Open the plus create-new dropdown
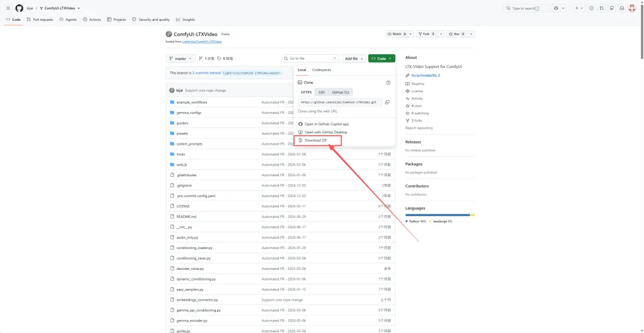644x333 pixels. pos(578,8)
